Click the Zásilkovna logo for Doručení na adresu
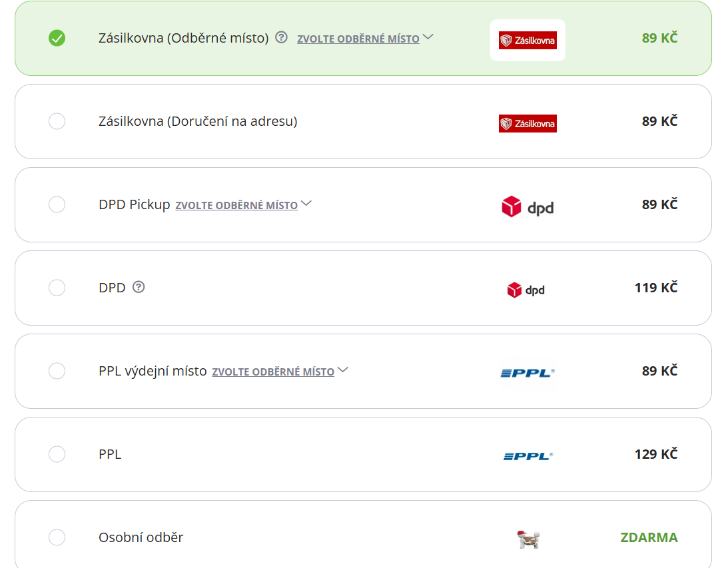The image size is (728, 568). point(528,123)
